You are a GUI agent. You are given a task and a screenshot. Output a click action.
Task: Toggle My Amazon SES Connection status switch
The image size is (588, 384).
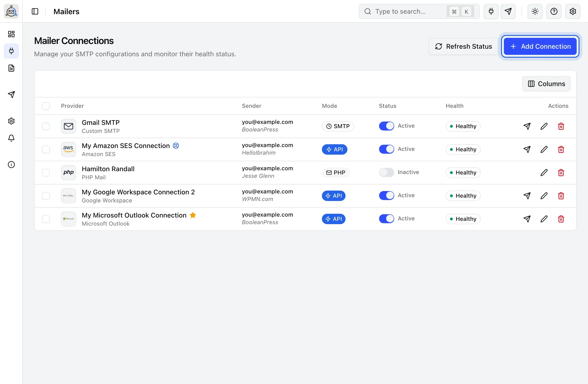pyautogui.click(x=386, y=149)
